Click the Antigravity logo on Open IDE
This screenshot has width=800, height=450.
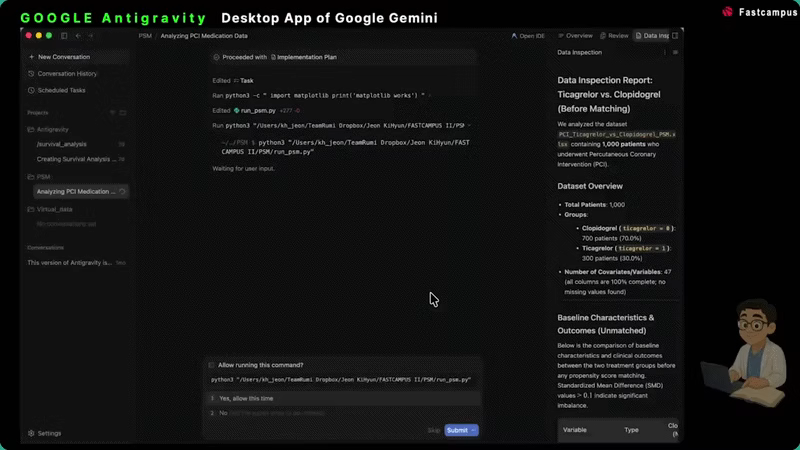click(514, 36)
